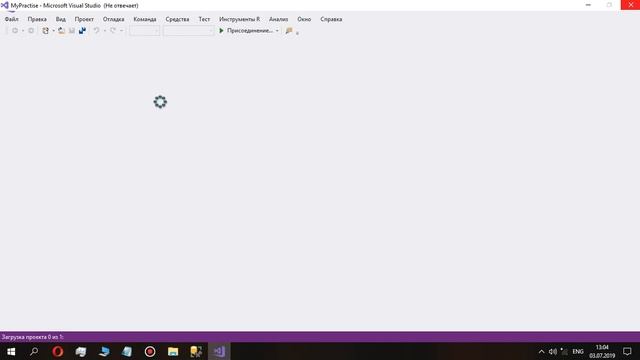The image size is (640, 360).
Task: Expand the toolbar options overflow arrow
Action: (x=298, y=33)
